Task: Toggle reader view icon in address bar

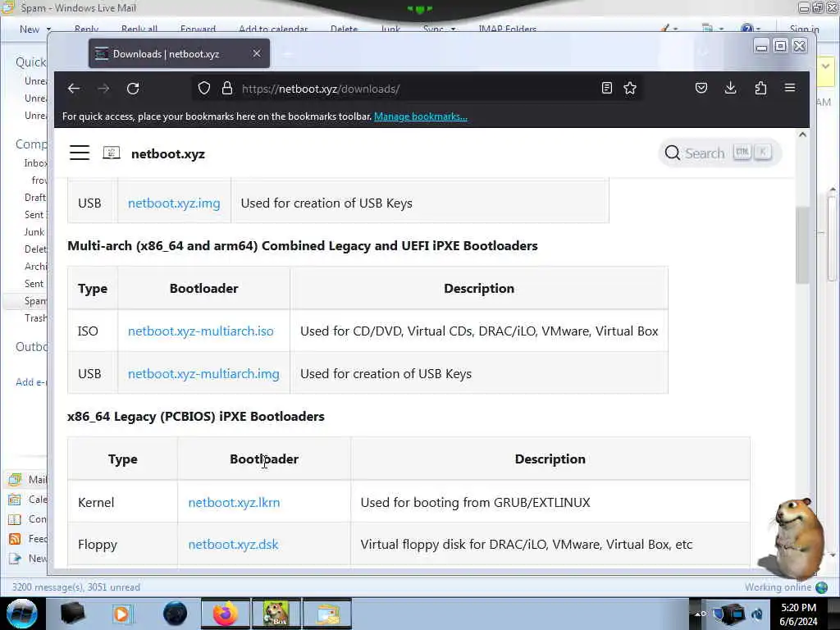Action: (x=606, y=89)
